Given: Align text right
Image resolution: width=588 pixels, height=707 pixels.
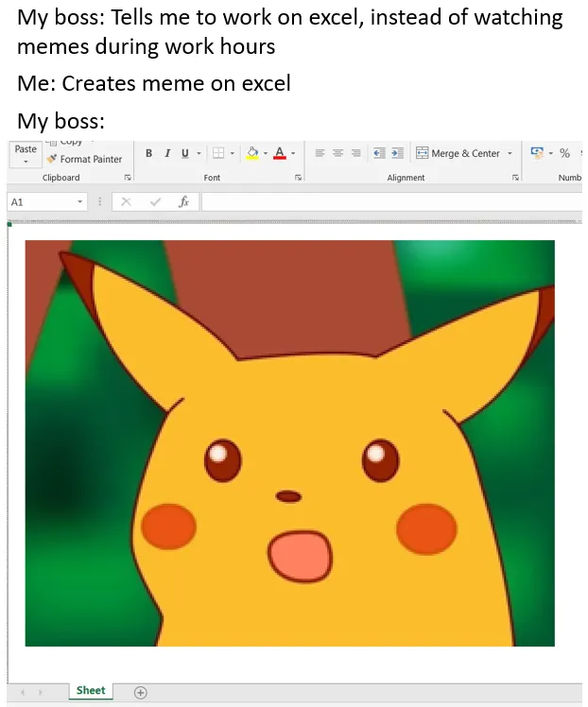Looking at the screenshot, I should tap(355, 153).
